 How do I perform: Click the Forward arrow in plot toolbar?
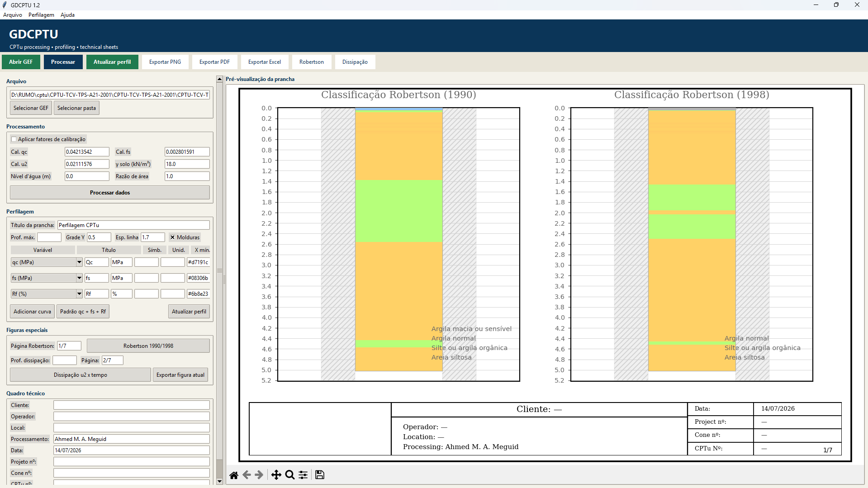click(x=259, y=475)
